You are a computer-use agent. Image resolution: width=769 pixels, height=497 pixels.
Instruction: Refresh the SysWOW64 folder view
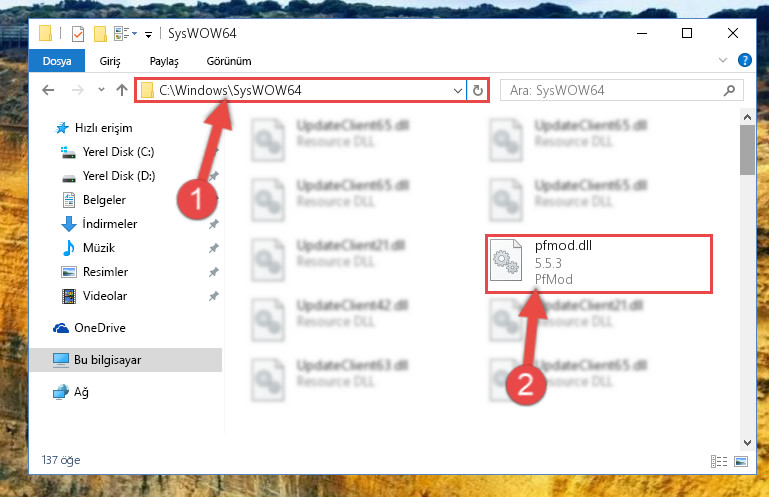(x=478, y=90)
